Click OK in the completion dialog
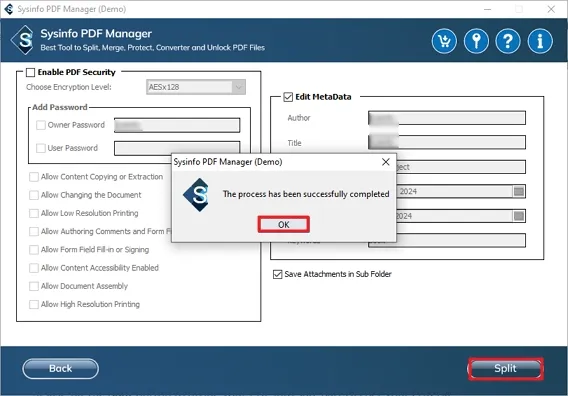 [x=284, y=225]
